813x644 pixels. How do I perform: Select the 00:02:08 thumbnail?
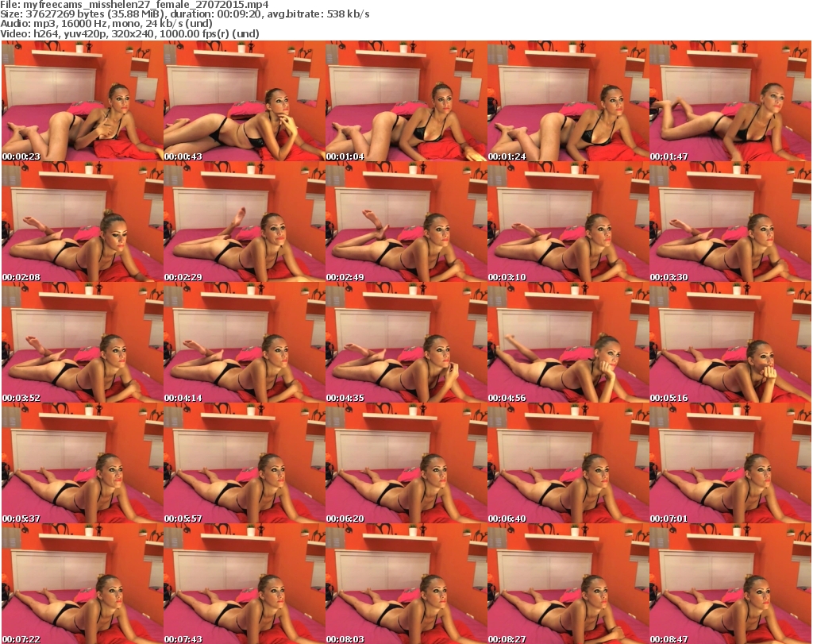coord(82,222)
